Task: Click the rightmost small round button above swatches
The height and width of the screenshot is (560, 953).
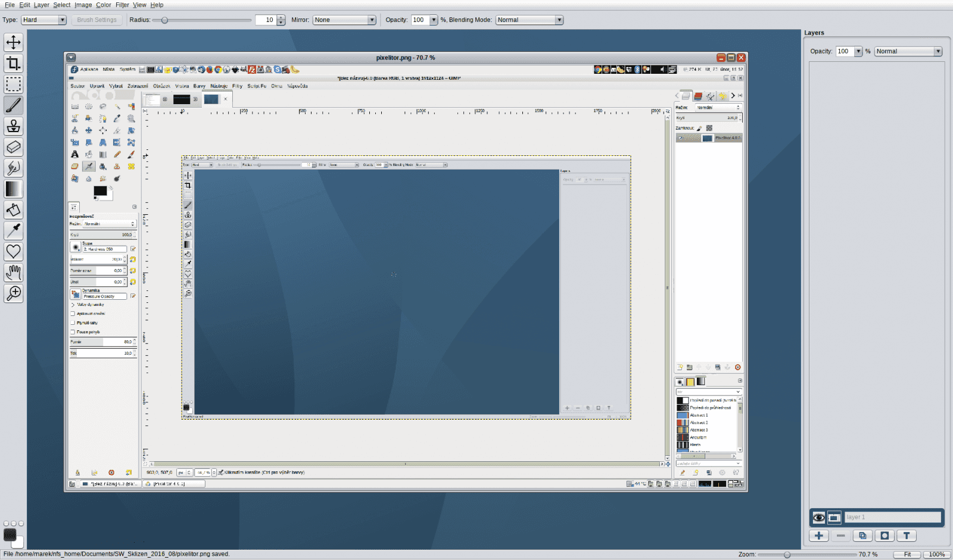Action: 21,524
